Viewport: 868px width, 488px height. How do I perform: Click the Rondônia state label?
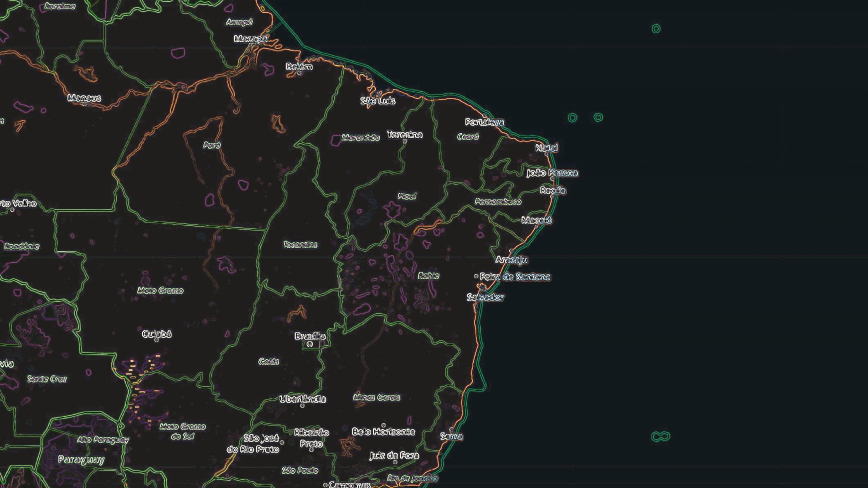click(22, 246)
